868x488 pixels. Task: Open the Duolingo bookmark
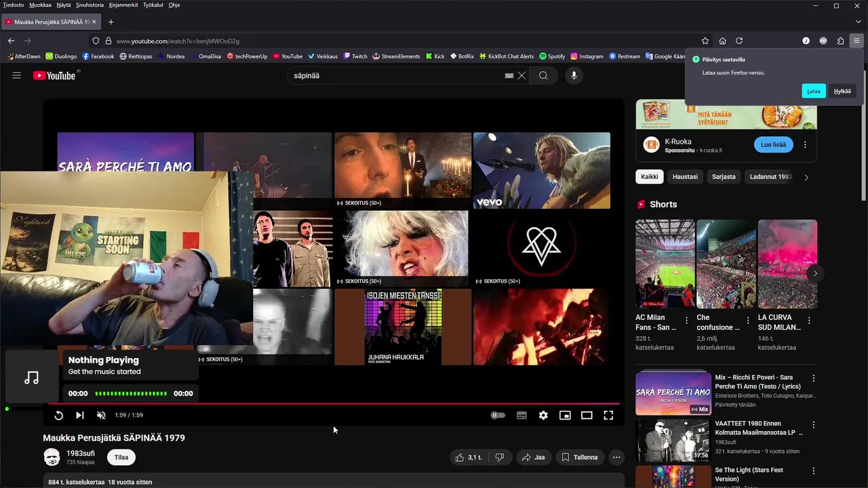(61, 56)
